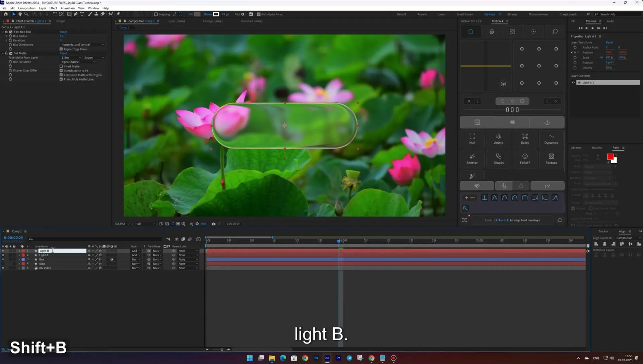
Task: Open Photoshop from Windows taskbar
Action: (316, 358)
